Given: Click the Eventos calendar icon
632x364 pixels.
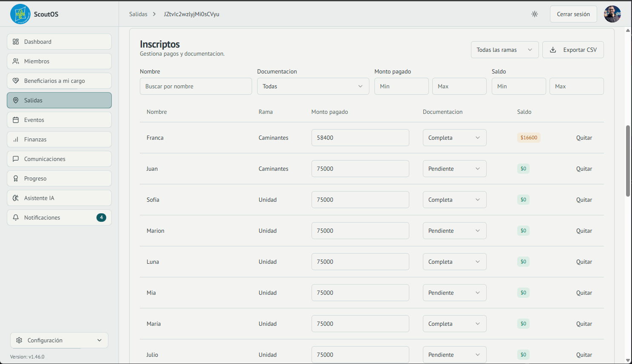Looking at the screenshot, I should coord(16,120).
